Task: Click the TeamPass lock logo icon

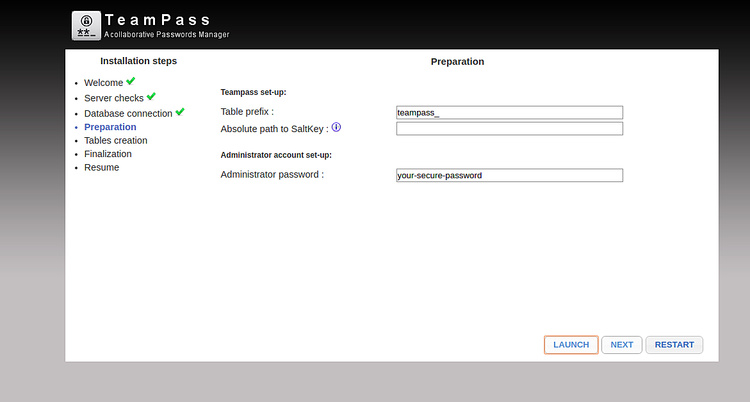Action: (86, 25)
